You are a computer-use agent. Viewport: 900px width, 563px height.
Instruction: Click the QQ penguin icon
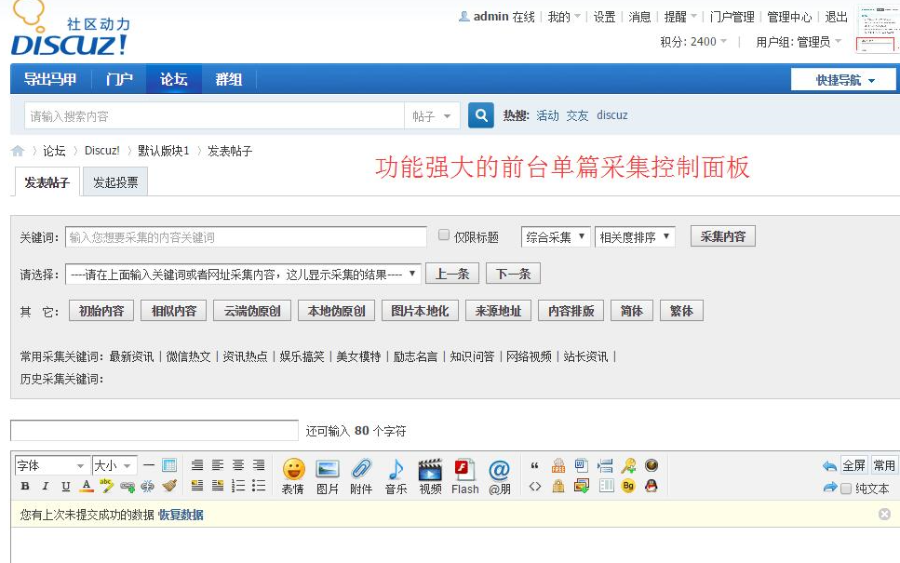pos(651,486)
